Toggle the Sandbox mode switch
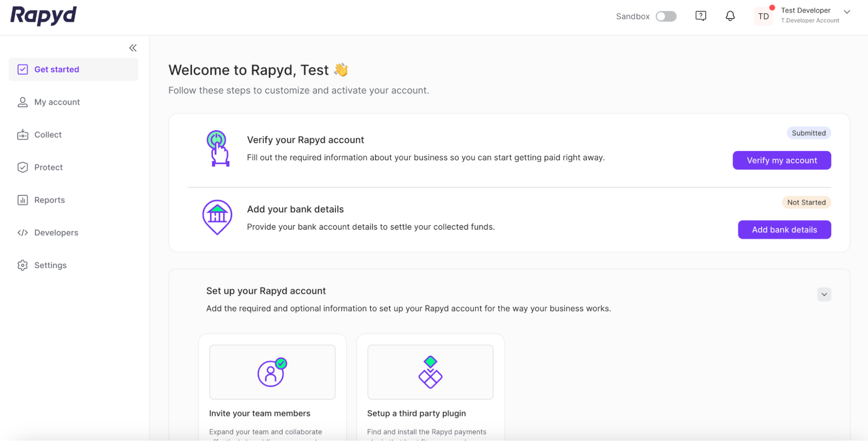 [x=666, y=17]
